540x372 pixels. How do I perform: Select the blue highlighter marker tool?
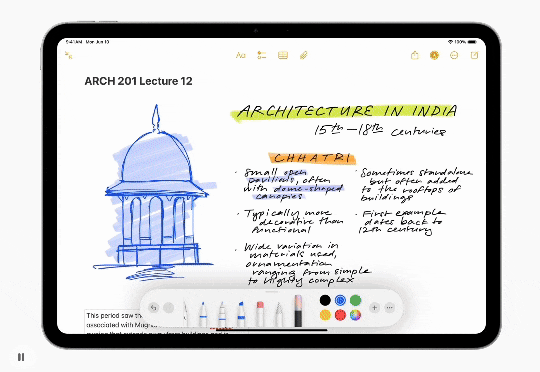click(241, 314)
